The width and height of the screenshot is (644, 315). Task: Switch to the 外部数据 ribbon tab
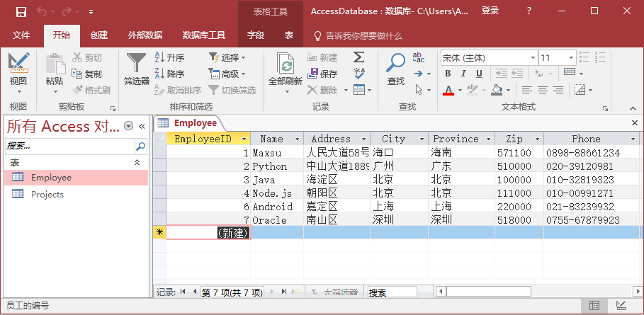(145, 35)
